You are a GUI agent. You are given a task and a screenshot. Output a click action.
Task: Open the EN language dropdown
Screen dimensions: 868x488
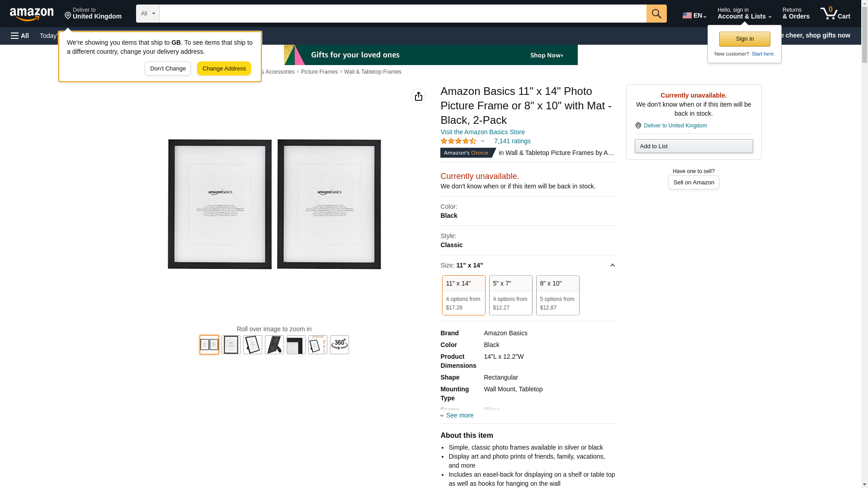(x=694, y=15)
